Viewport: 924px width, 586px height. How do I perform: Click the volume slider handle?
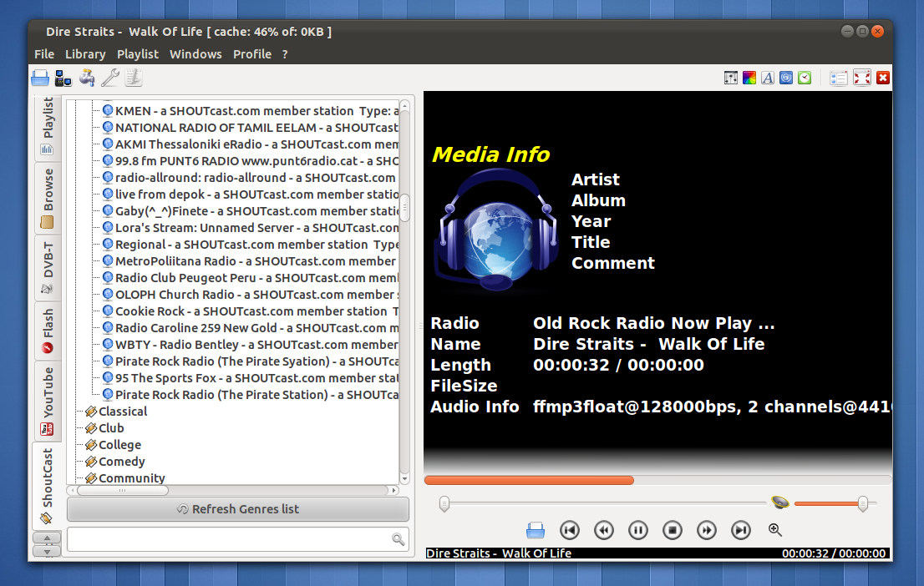point(863,503)
